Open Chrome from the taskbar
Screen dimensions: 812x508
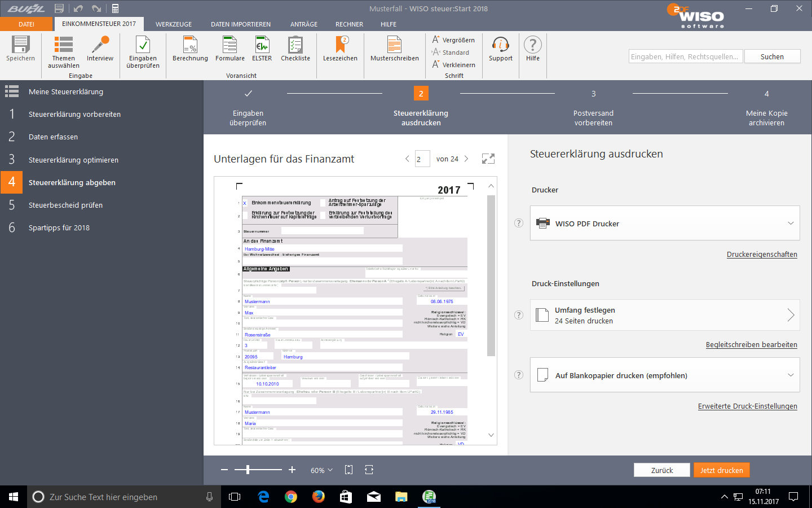(291, 497)
